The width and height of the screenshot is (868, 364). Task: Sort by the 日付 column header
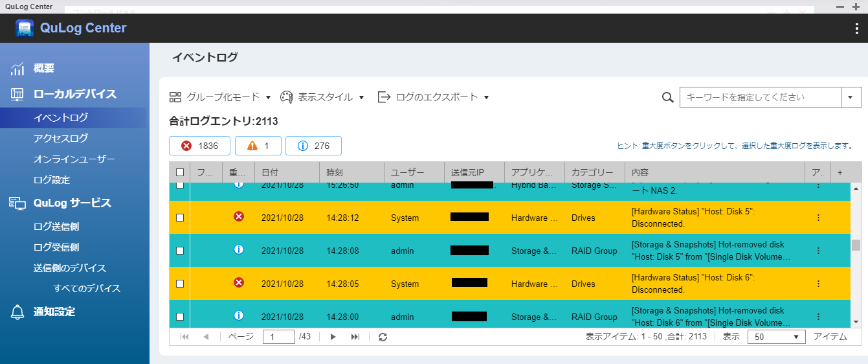[x=287, y=173]
